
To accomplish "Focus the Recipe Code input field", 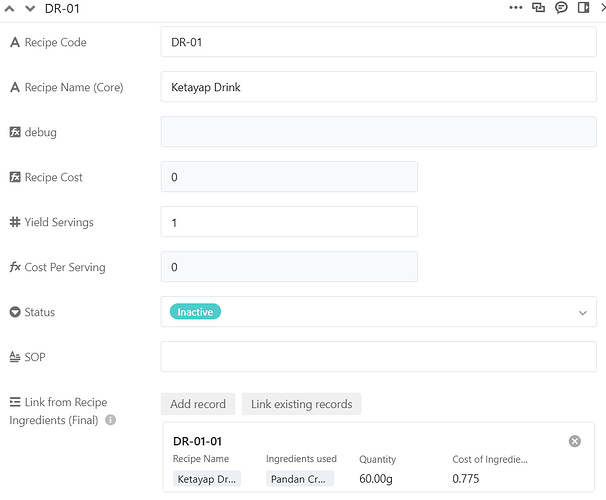I will tap(378, 42).
